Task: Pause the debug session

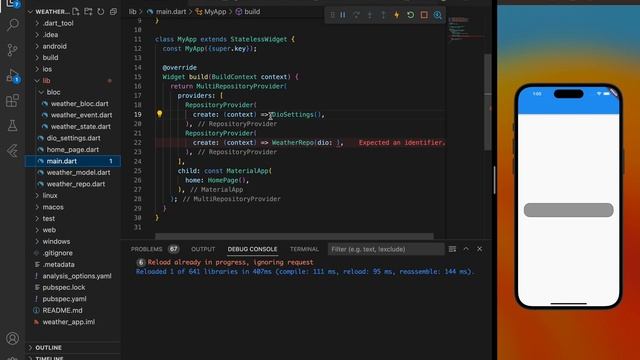Action: [343, 15]
